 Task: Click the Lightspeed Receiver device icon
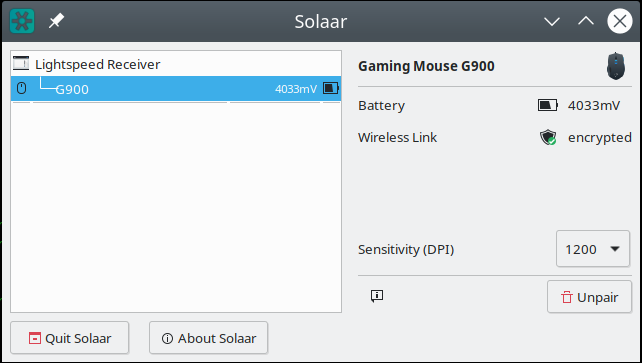tap(21, 63)
